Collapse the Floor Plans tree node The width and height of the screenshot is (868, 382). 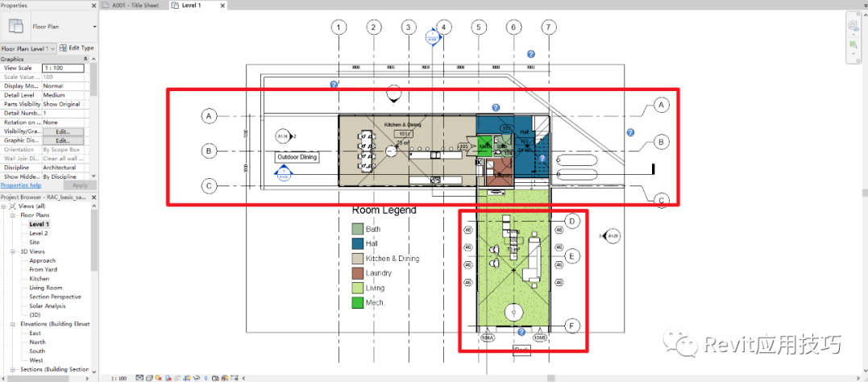coord(13,215)
